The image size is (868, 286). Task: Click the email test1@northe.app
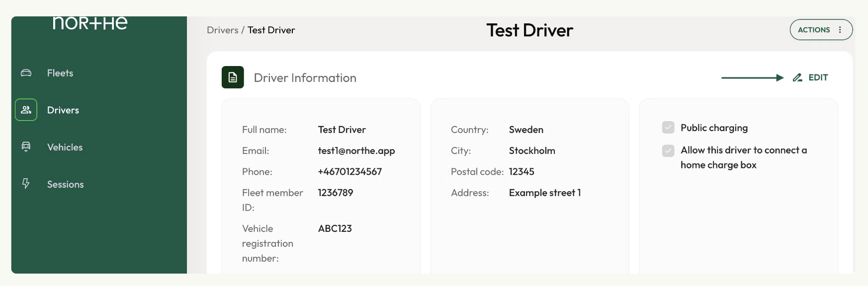click(356, 150)
